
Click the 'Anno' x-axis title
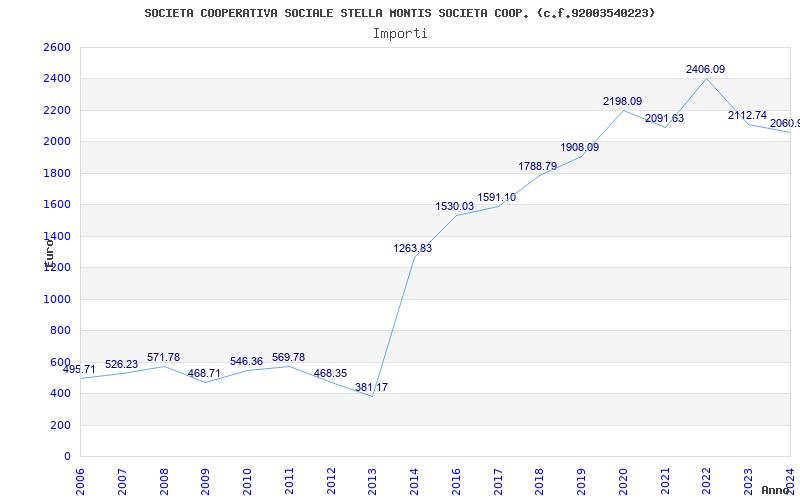775,490
